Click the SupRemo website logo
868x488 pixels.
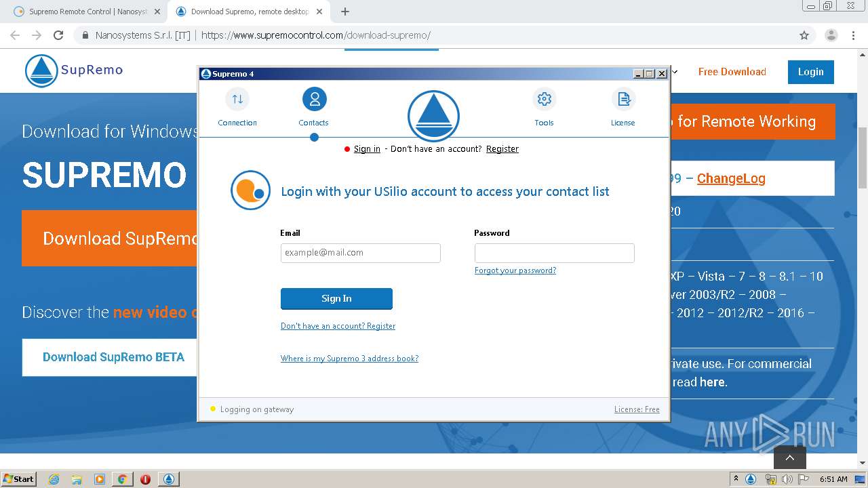tap(74, 70)
